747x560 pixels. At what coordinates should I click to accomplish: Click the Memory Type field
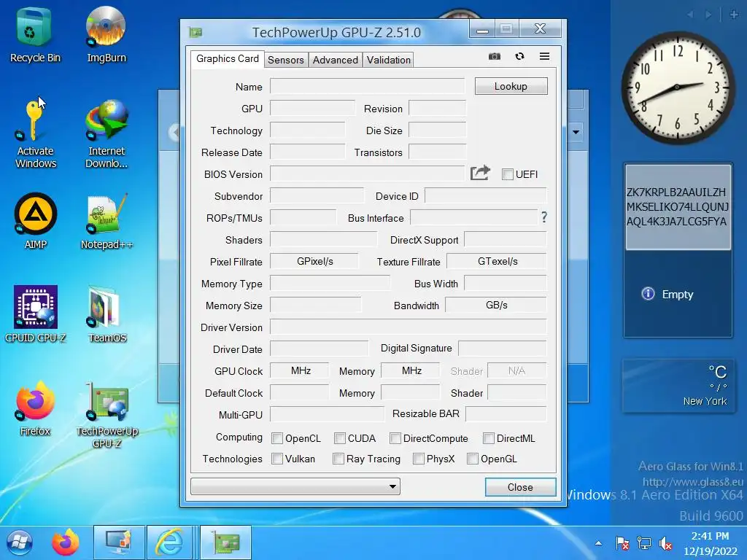tap(330, 284)
